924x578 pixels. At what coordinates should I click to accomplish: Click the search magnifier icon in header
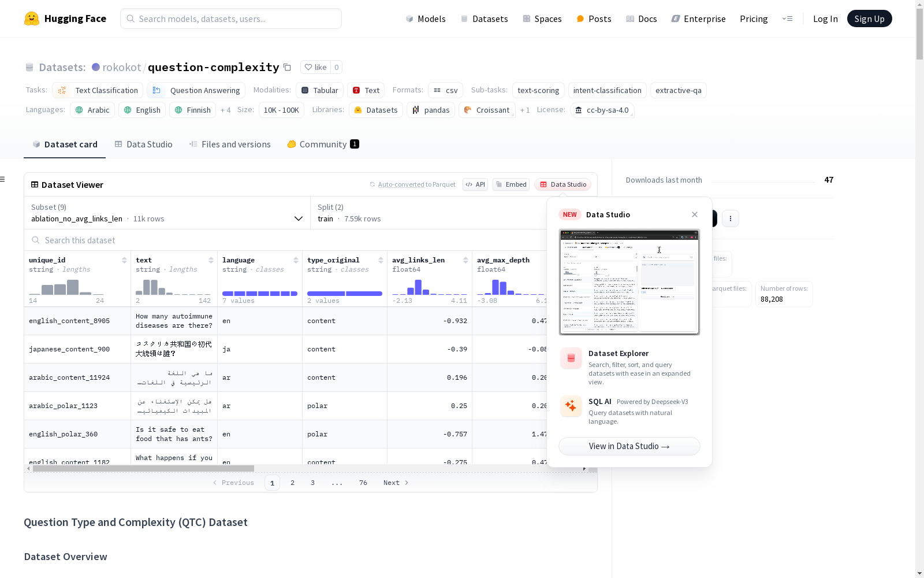[x=131, y=18]
